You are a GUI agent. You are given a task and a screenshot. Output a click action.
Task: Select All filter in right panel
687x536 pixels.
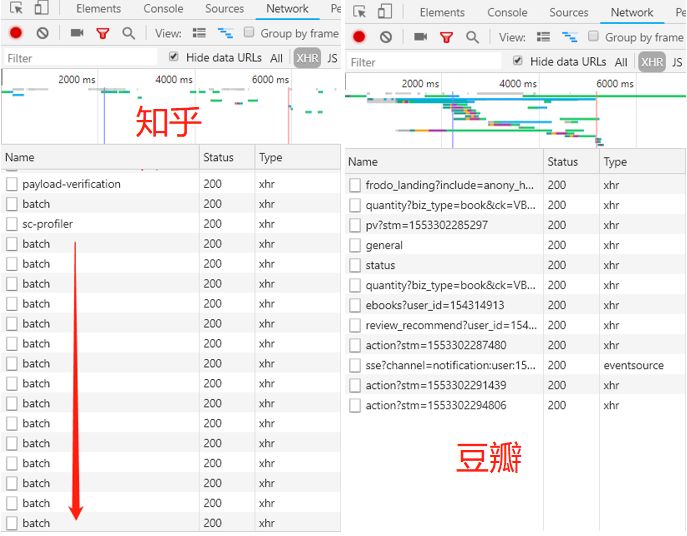coord(621,62)
